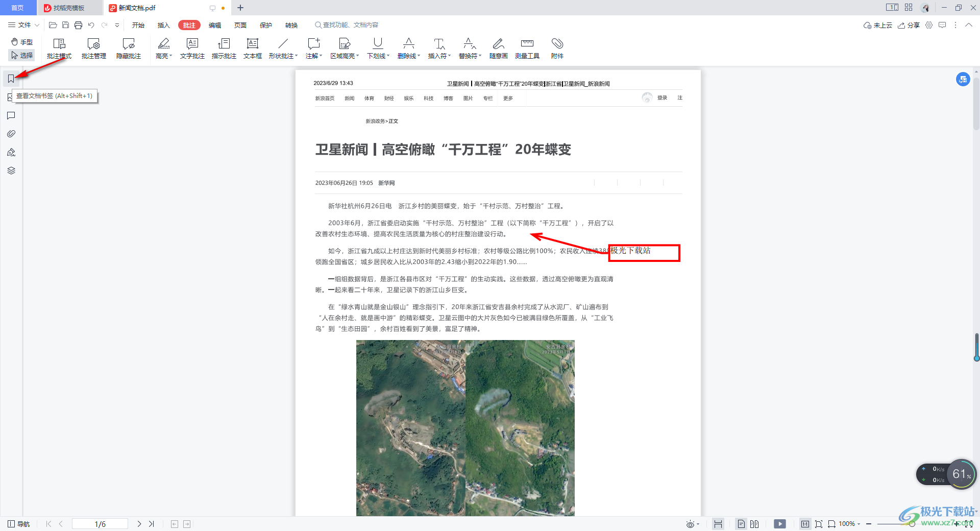Image resolution: width=980 pixels, height=531 pixels.
Task: Add a new tab with the plus button
Action: click(240, 8)
